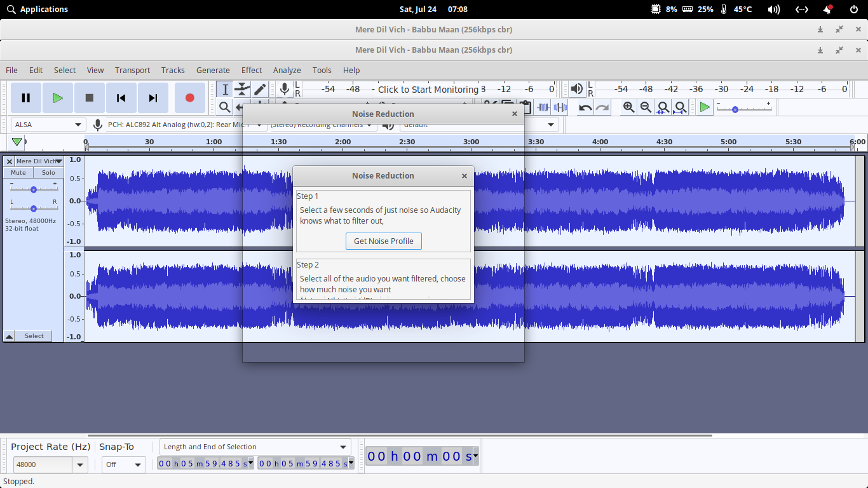868x488 pixels.
Task: Click the Get Noise Profile button
Action: click(x=384, y=241)
